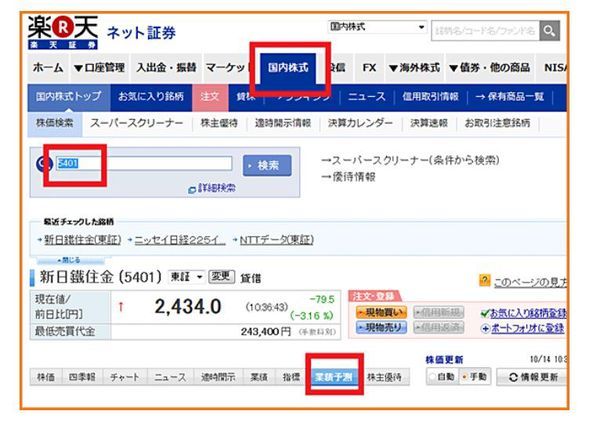Select 保有商品一覧 submenu item
This screenshot has width=600, height=422.
click(x=510, y=96)
